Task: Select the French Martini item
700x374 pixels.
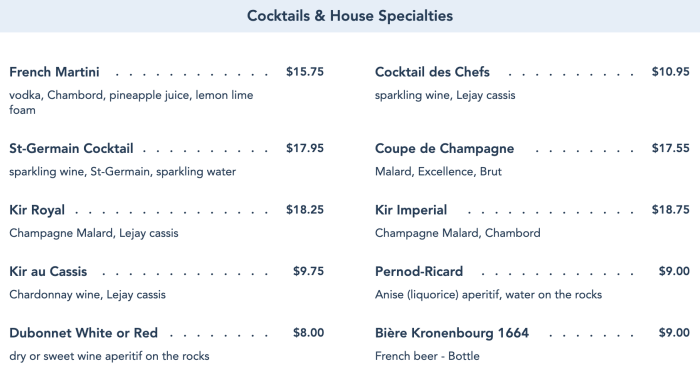Action: [x=54, y=72]
